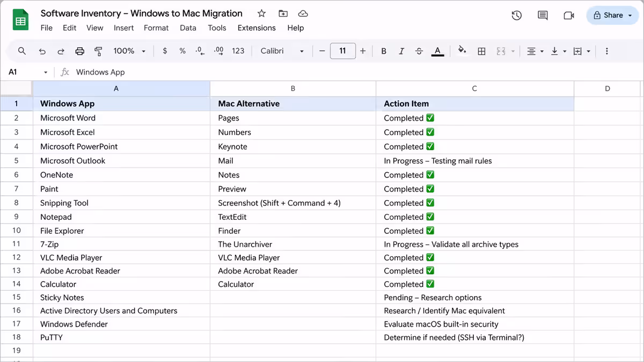The height and width of the screenshot is (362, 644).
Task: Open the more toolbar options menu
Action: 607,51
